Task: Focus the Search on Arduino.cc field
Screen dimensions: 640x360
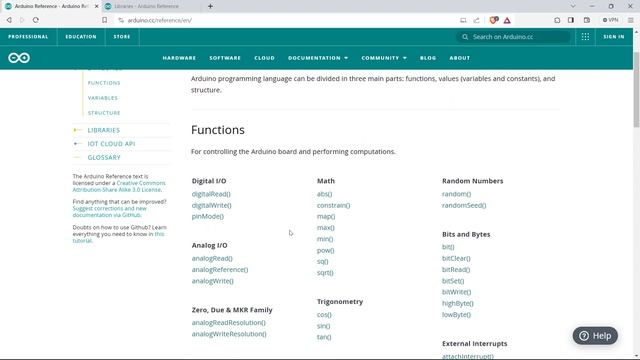Action: 513,37
